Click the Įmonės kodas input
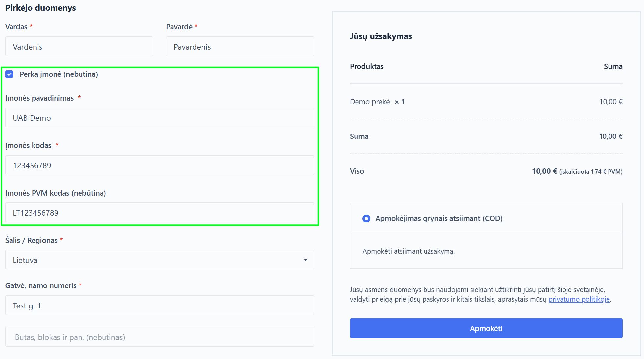The width and height of the screenshot is (644, 359). pos(160,165)
